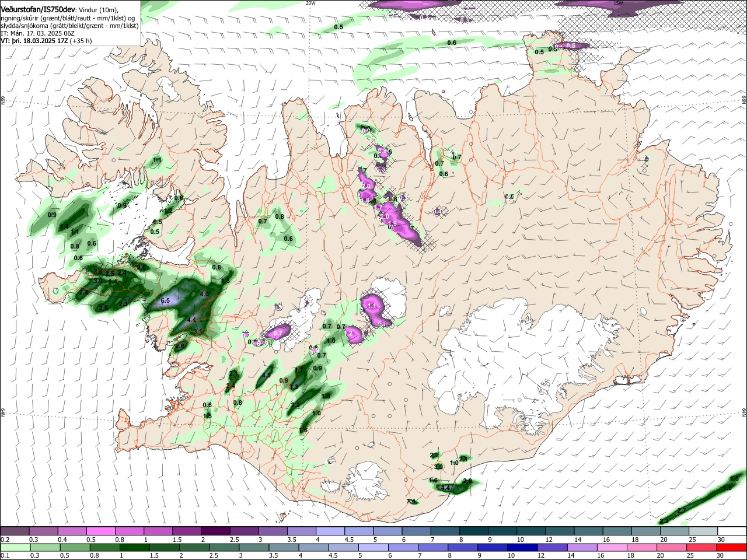Pick the palest green swatch after 0.1
The height and width of the screenshot is (560, 747).
[15, 547]
